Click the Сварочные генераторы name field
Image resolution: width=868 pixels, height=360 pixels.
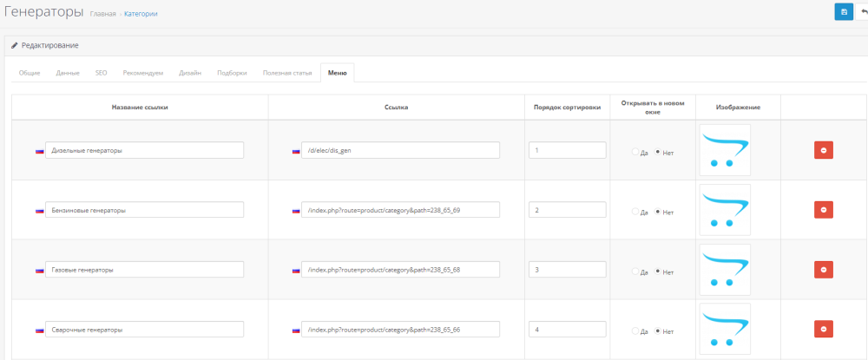(144, 330)
